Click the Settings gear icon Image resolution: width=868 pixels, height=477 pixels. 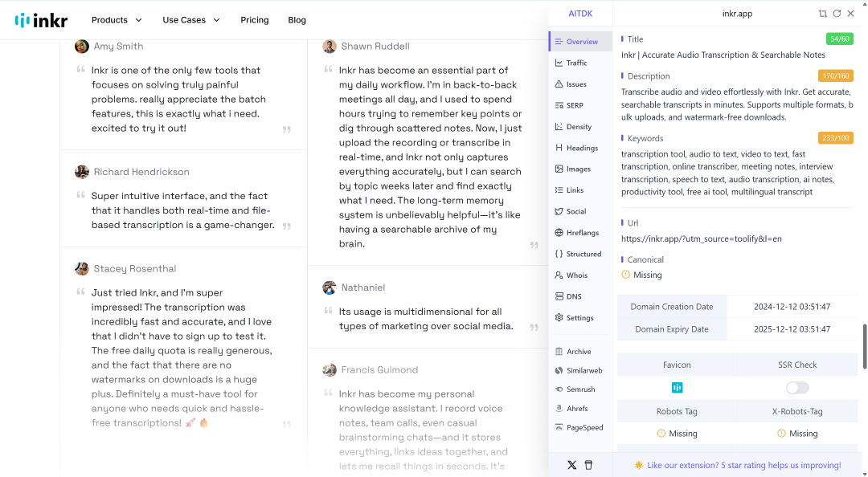[x=559, y=318]
